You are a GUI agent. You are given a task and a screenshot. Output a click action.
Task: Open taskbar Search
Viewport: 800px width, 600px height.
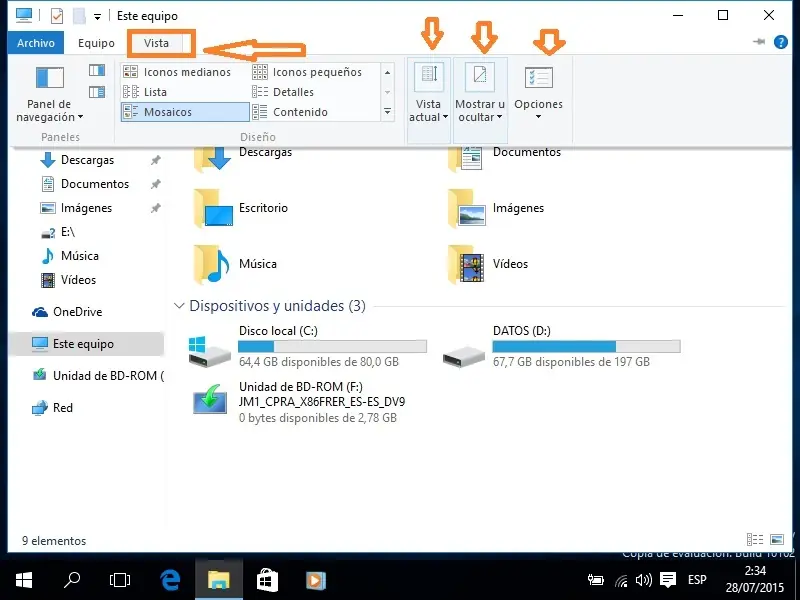72,580
